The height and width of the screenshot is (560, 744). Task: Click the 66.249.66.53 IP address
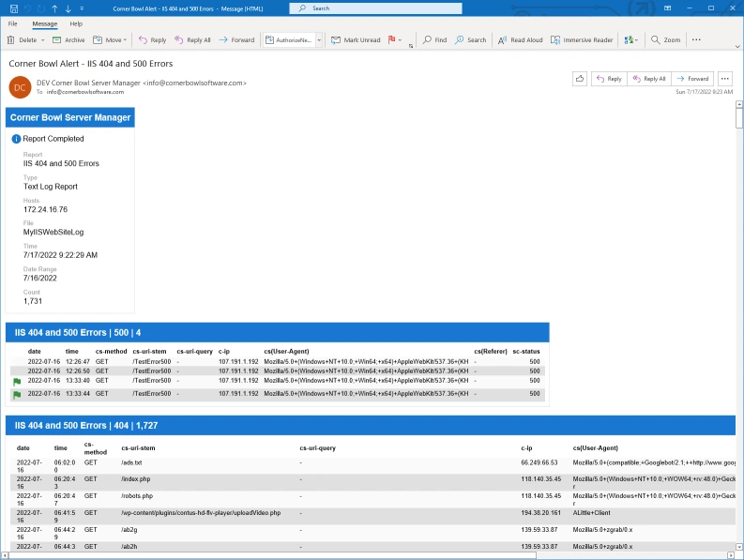click(539, 462)
